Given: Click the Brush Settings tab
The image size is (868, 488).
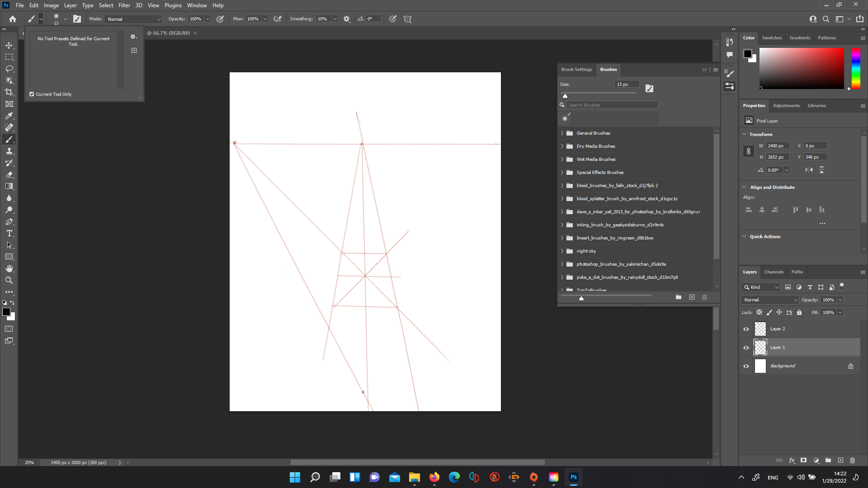Looking at the screenshot, I should [576, 69].
